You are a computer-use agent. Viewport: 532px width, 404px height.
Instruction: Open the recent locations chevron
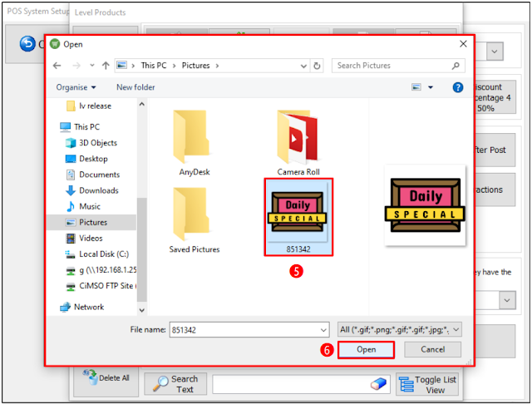coord(92,66)
